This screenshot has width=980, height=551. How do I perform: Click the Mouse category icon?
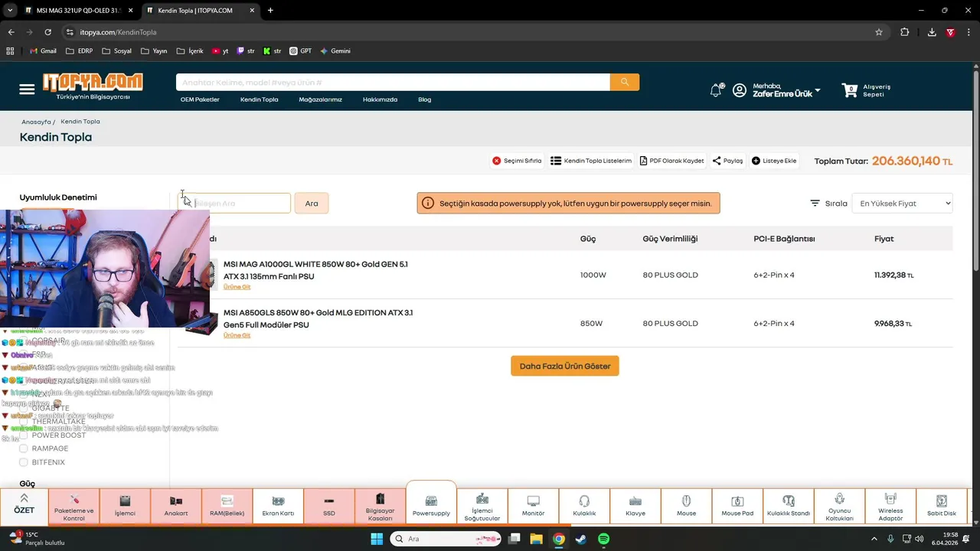[x=687, y=500]
